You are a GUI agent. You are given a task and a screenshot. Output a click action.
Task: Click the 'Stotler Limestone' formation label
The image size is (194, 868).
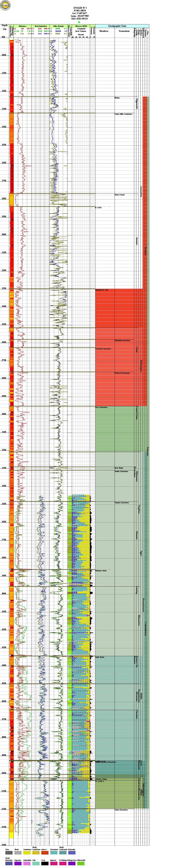tap(121, 471)
